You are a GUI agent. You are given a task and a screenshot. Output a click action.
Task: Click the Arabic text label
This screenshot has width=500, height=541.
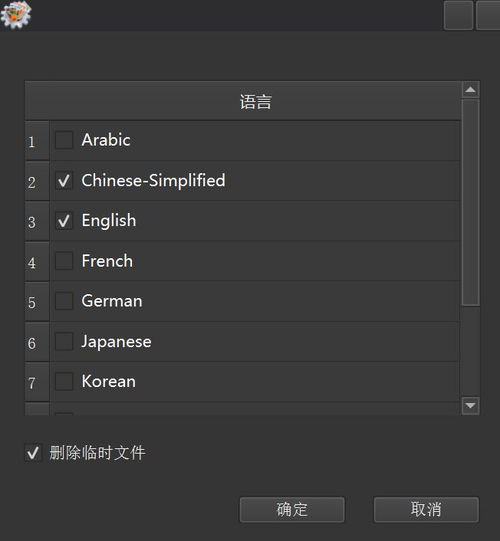106,140
